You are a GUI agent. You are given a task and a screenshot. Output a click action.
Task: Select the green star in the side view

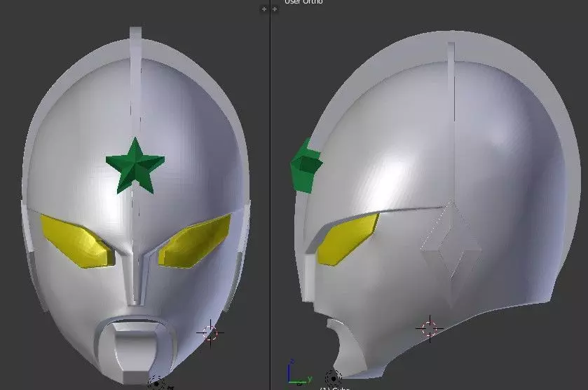coord(306,166)
